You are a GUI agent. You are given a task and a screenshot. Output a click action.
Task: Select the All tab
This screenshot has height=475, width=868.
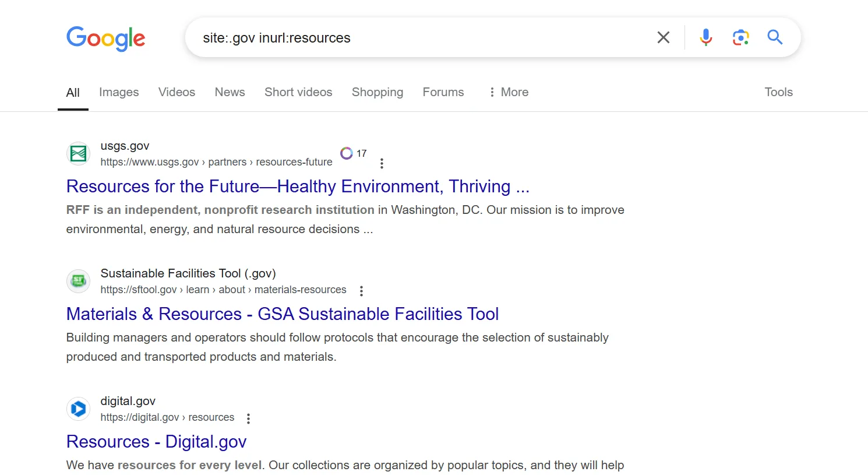pos(73,92)
